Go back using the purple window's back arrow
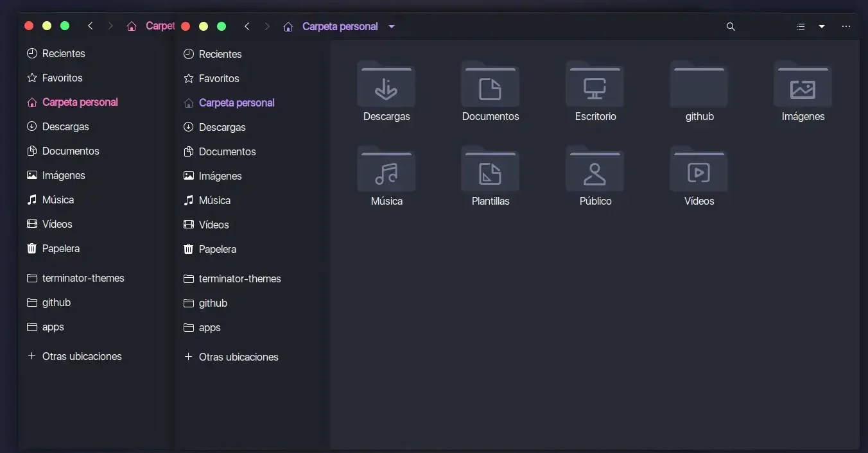The image size is (868, 453). (x=247, y=26)
